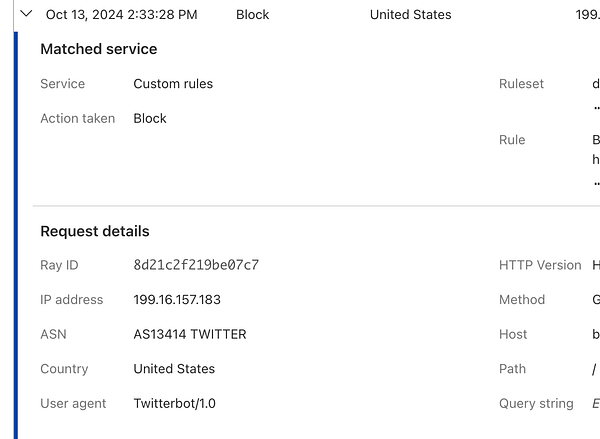Click United States beside the Country label
This screenshot has width=600, height=439.
tap(174, 369)
